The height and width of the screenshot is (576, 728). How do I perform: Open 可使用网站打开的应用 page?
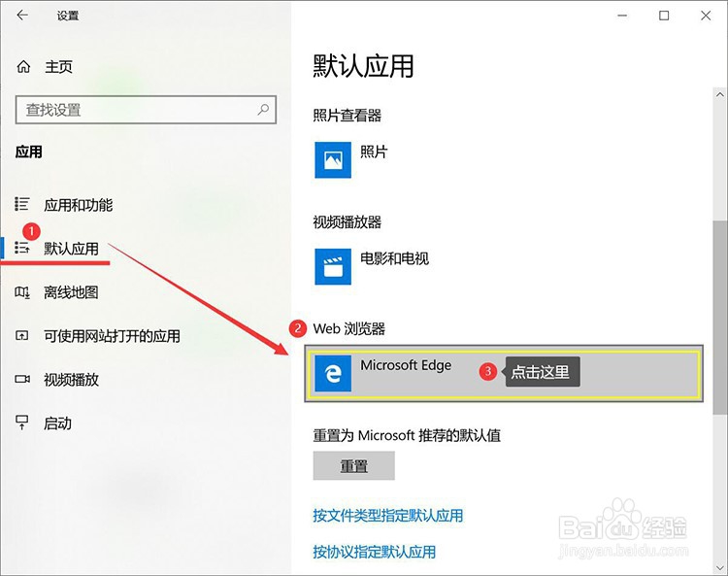tap(112, 336)
